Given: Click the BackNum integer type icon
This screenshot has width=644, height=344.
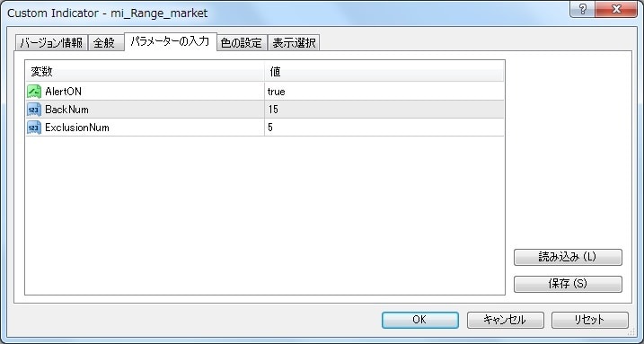Looking at the screenshot, I should 34,110.
